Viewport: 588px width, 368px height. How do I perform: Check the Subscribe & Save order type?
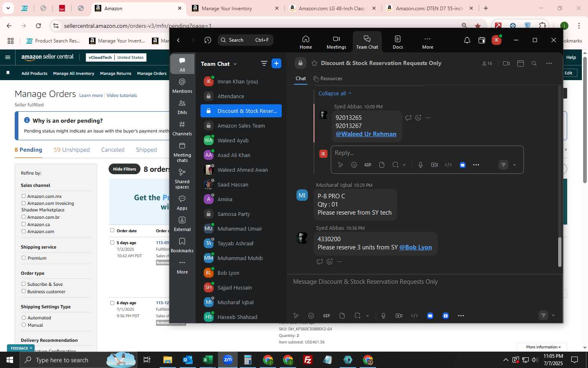(x=24, y=284)
